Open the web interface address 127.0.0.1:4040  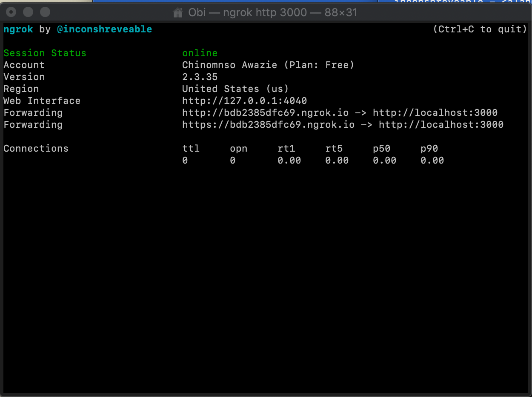pyautogui.click(x=244, y=101)
